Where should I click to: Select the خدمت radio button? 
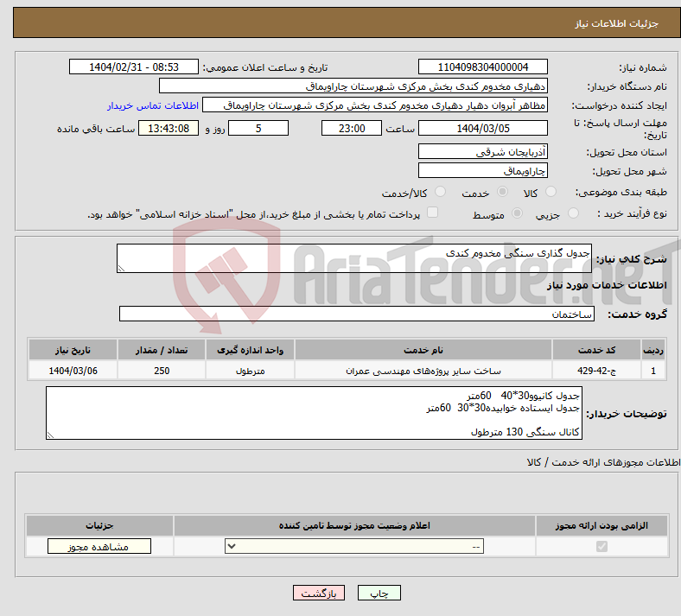click(502, 192)
